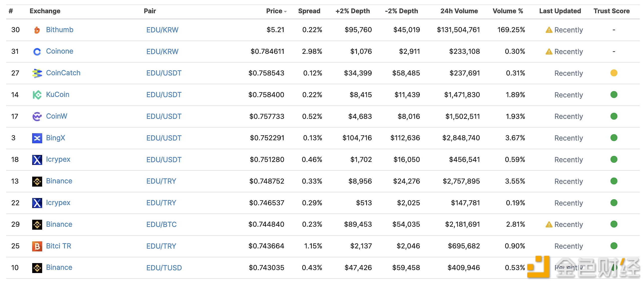Click the Bitci TR exchange logo icon
Image resolution: width=644 pixels, height=282 pixels.
click(37, 246)
